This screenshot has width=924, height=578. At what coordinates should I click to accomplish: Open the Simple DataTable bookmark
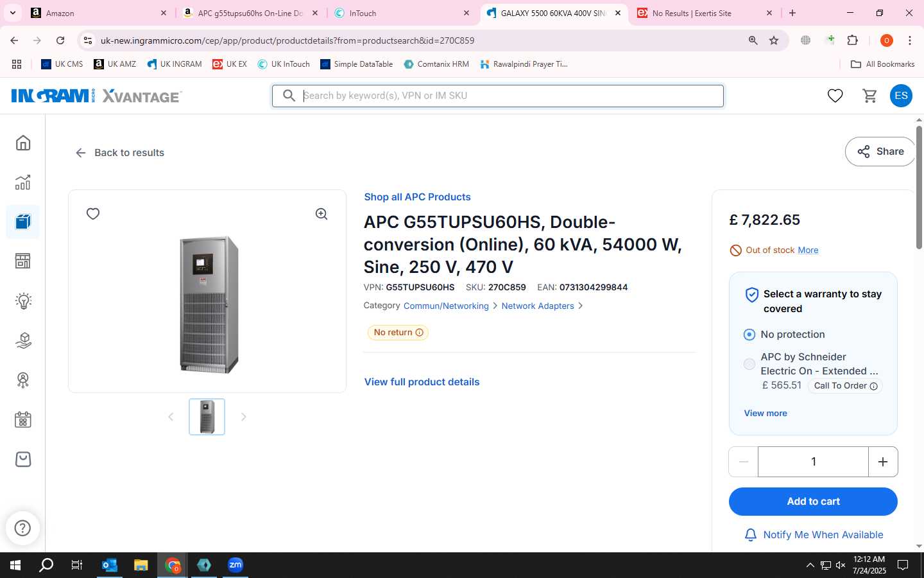coord(357,64)
